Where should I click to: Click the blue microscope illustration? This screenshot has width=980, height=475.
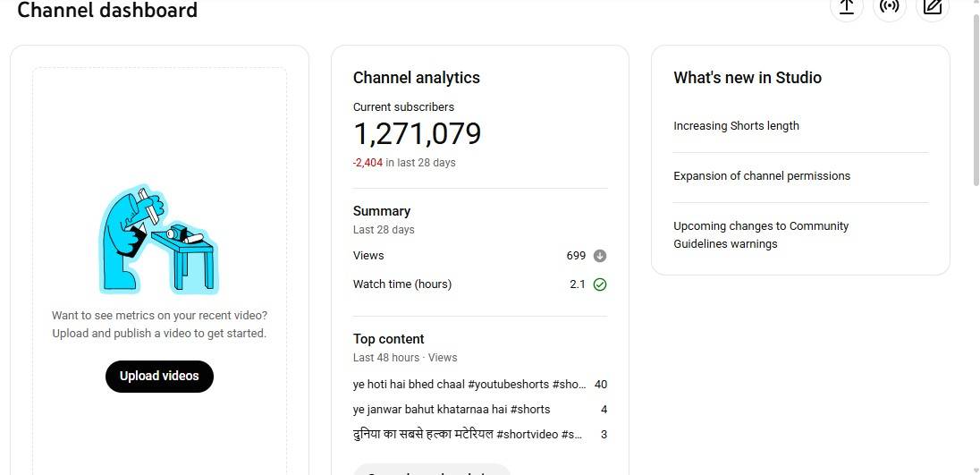158,239
